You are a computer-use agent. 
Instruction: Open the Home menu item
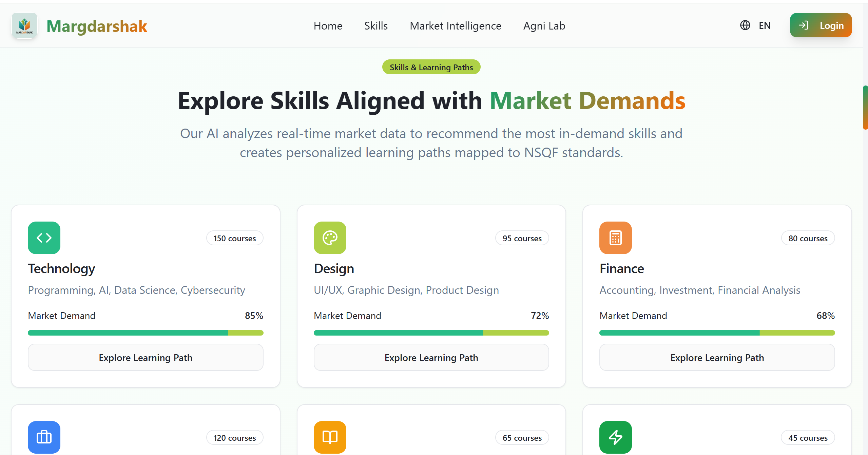pos(328,26)
